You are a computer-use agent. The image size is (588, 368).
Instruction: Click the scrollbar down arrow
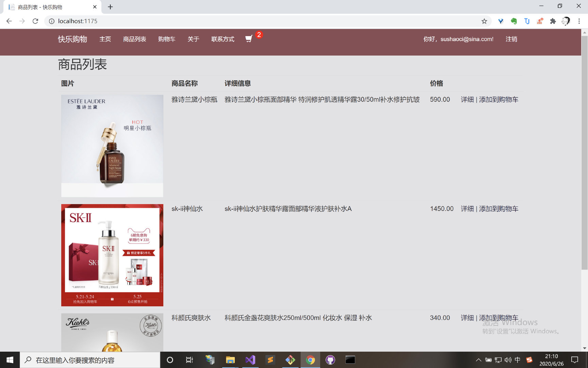point(585,348)
